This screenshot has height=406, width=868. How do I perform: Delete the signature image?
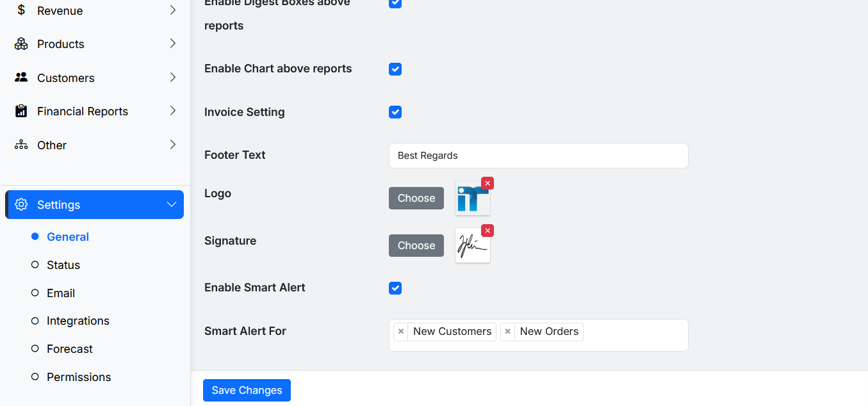coord(487,230)
